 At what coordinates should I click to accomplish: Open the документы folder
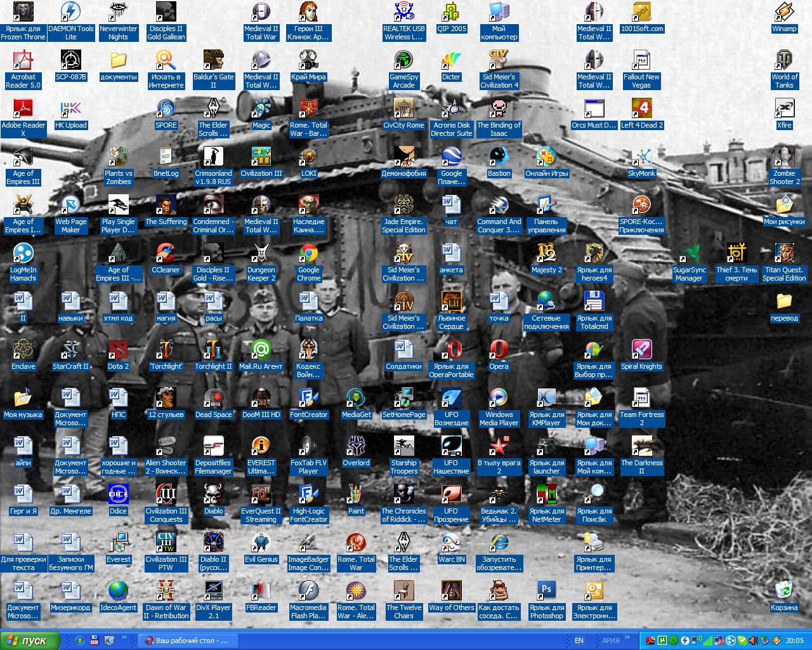click(118, 65)
